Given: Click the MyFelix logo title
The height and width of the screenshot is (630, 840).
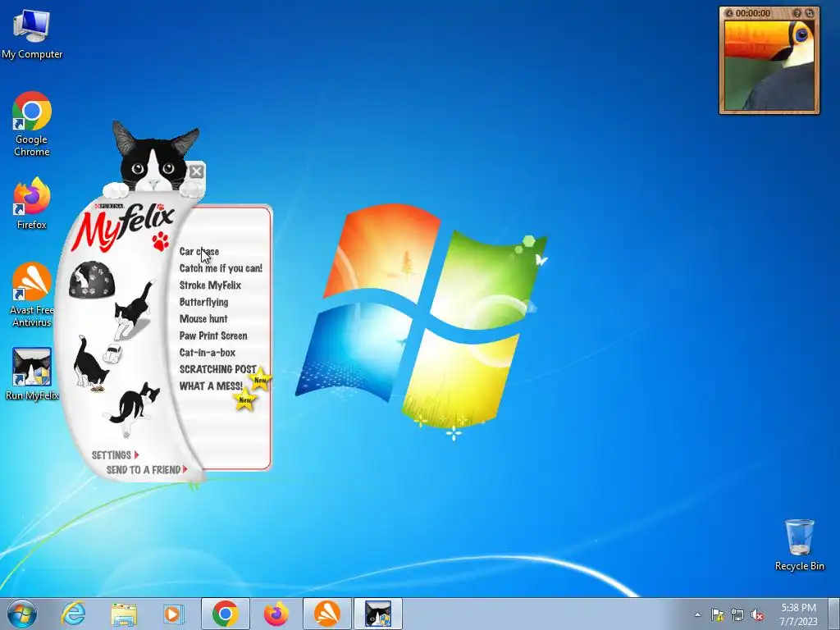Looking at the screenshot, I should [x=123, y=226].
